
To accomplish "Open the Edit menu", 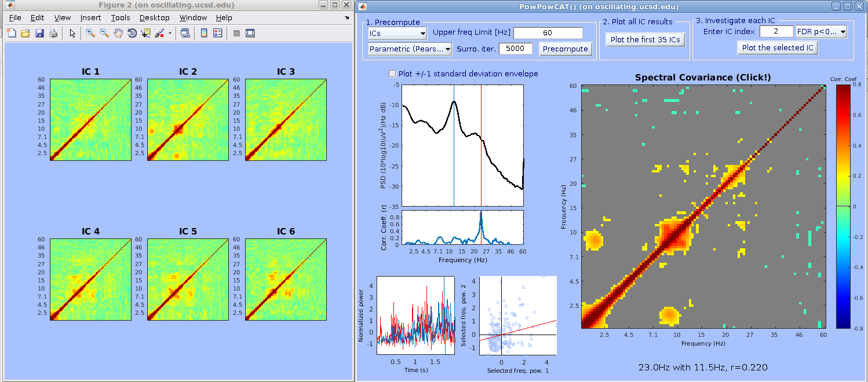I will coord(37,18).
